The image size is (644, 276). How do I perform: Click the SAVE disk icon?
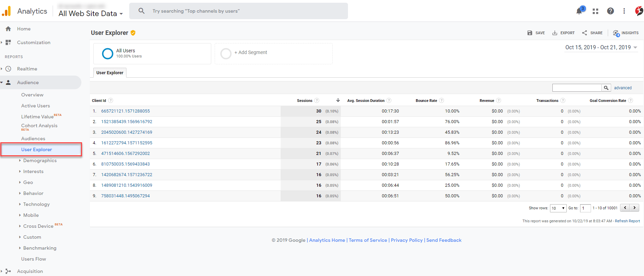click(x=530, y=33)
